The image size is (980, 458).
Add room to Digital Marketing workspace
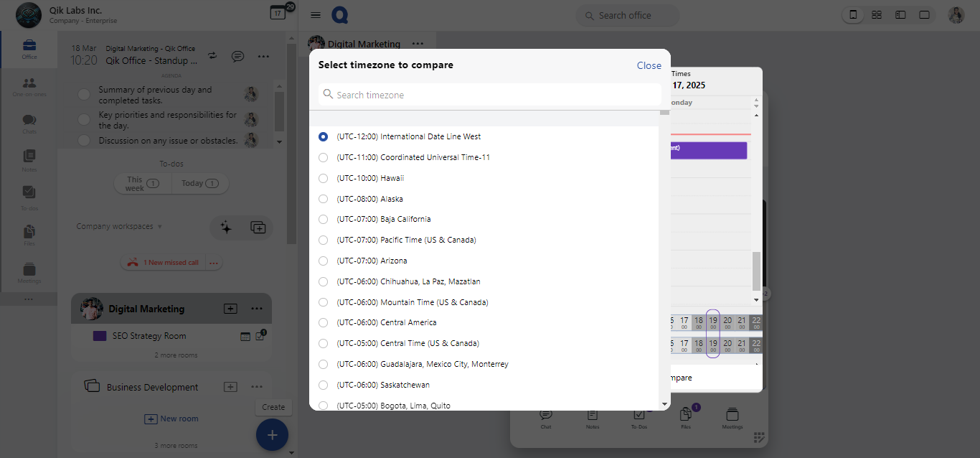pyautogui.click(x=230, y=309)
